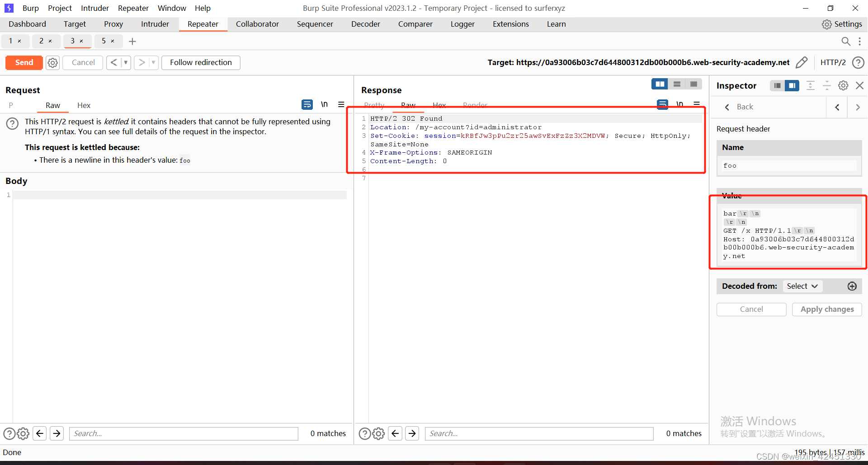
Task: Toggle HTTP/2 protocol label
Action: pyautogui.click(x=833, y=62)
